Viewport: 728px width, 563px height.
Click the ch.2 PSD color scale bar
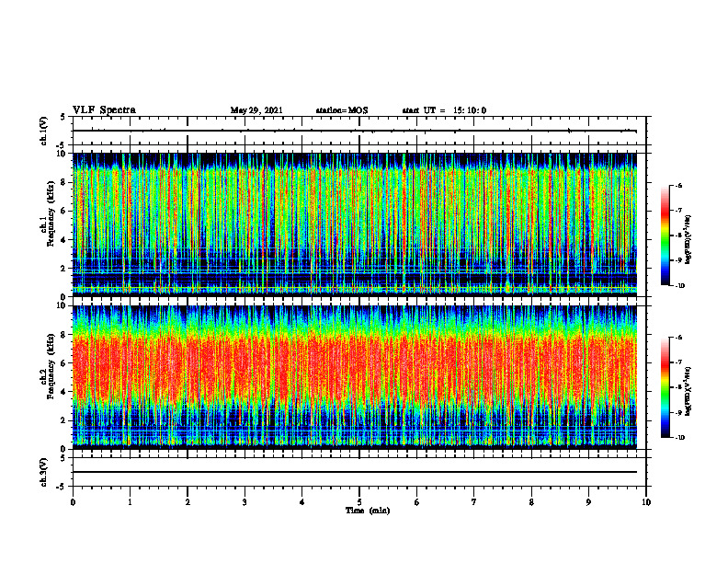(665, 387)
